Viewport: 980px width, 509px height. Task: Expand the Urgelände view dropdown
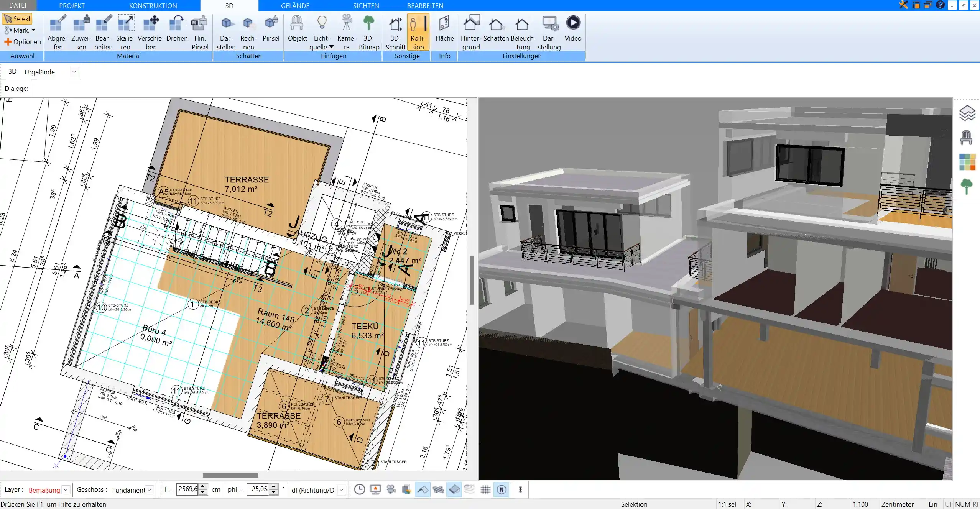point(74,72)
